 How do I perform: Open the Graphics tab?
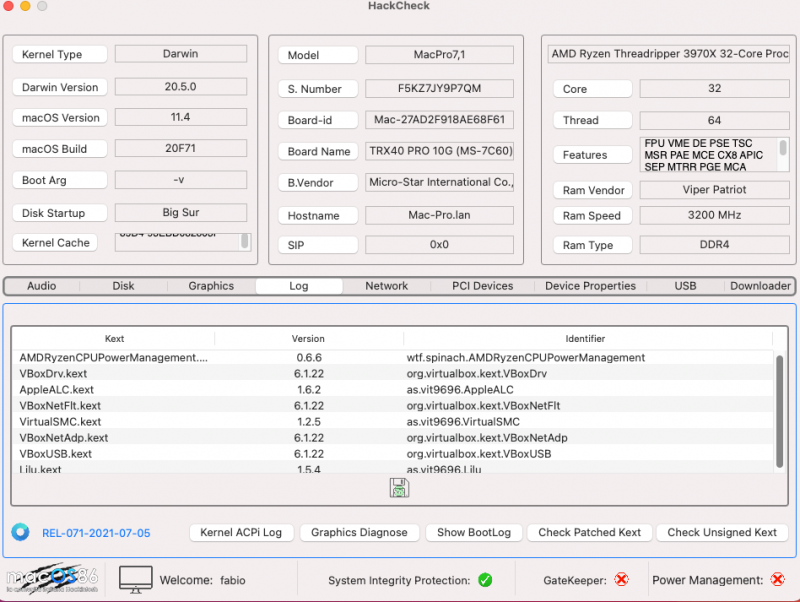[211, 286]
